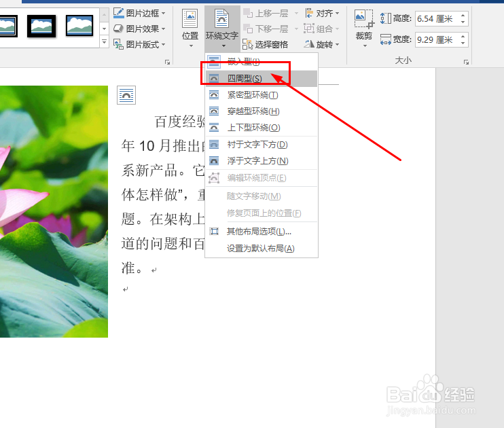Screen dimensions: 504x428
Task: Choose 上下型环绕 top and bottom wrap
Action: click(261, 128)
